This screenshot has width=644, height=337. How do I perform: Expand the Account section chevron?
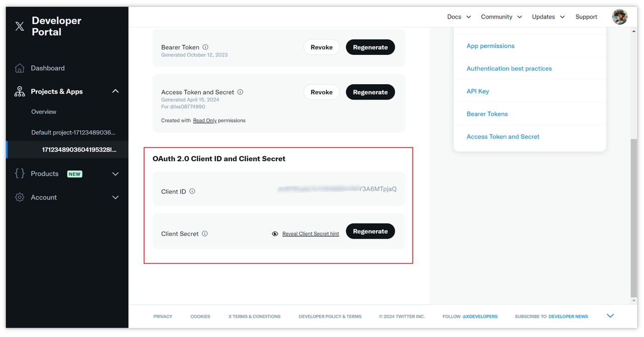click(115, 197)
